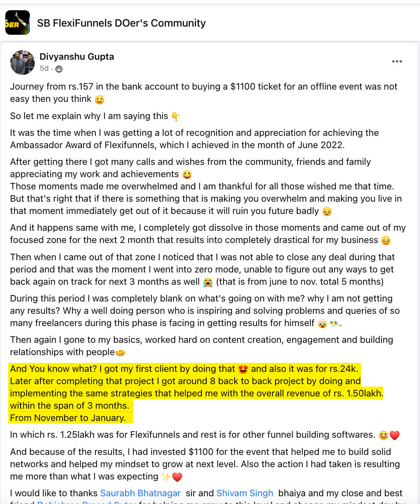The width and height of the screenshot is (420, 504).
Task: Click highlighted line "From November to January."
Action: (68, 418)
